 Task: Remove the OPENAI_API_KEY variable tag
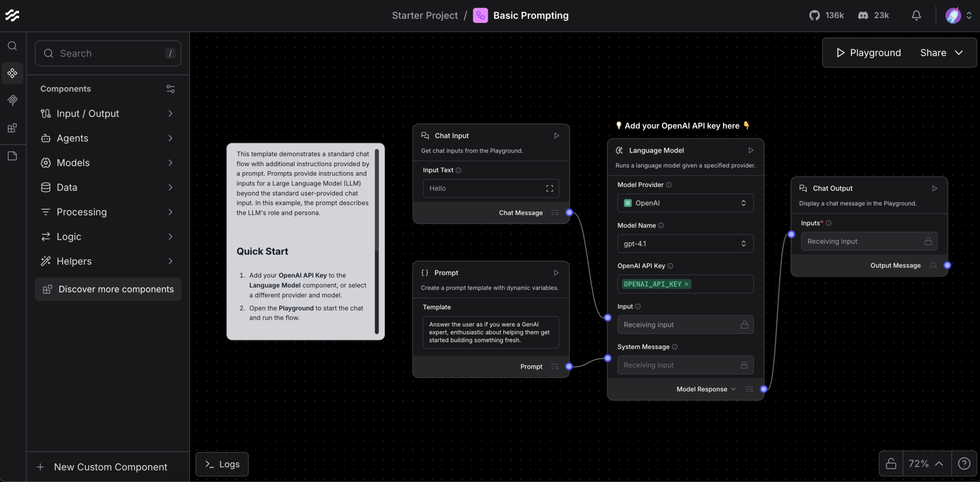[686, 284]
